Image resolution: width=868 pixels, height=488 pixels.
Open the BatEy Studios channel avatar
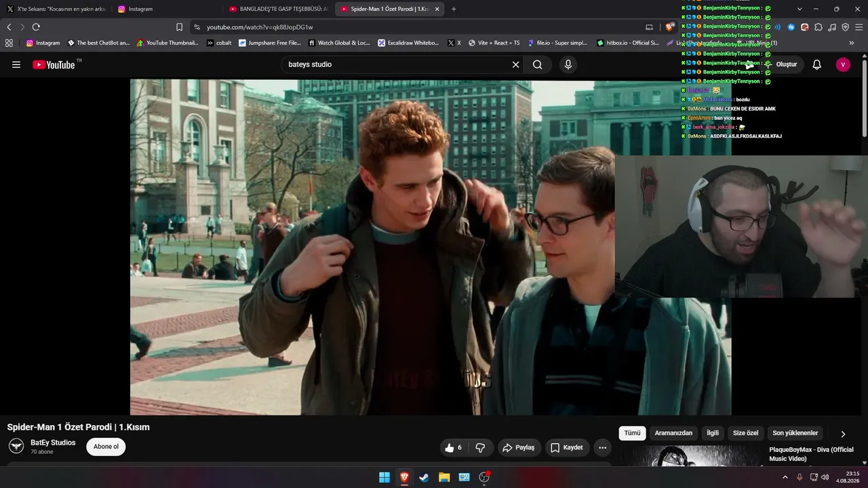pos(16,446)
